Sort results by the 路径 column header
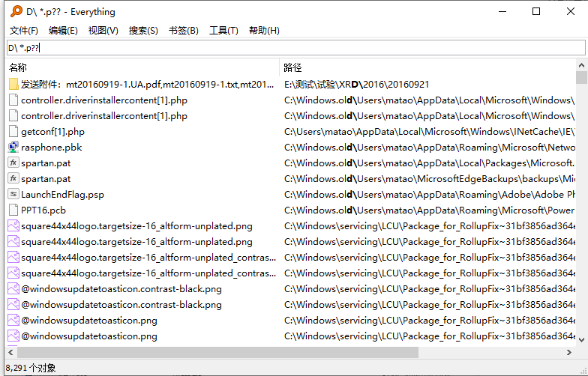 click(427, 67)
